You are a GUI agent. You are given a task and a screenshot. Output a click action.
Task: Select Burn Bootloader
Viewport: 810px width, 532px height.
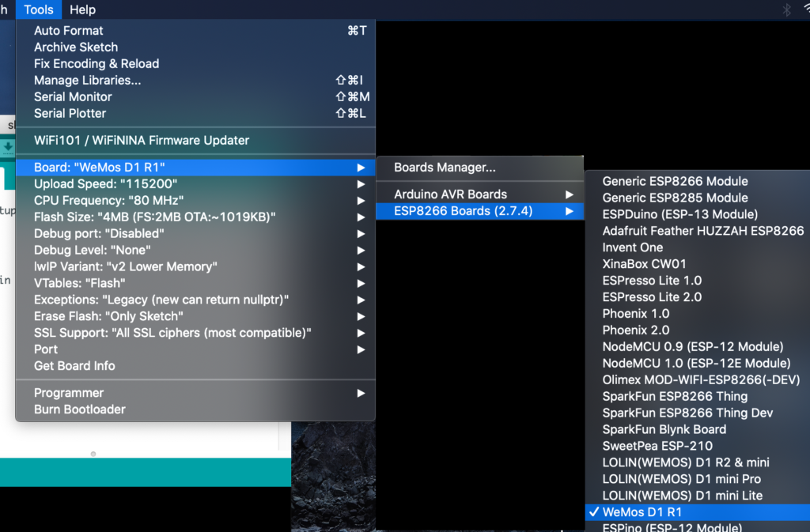196,409
